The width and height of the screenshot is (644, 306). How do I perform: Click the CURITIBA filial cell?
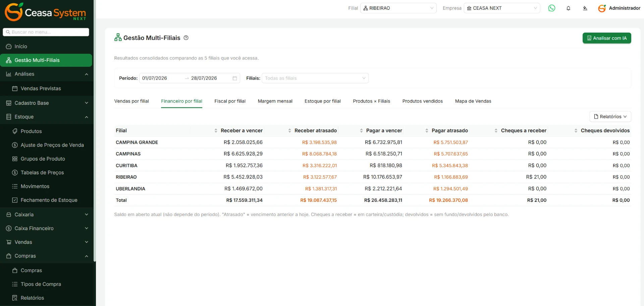126,166
